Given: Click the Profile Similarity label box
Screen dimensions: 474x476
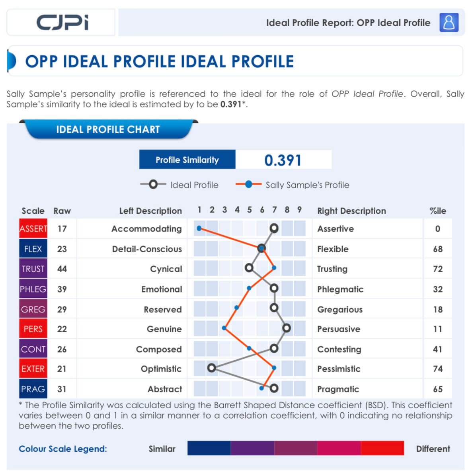Looking at the screenshot, I should (187, 160).
